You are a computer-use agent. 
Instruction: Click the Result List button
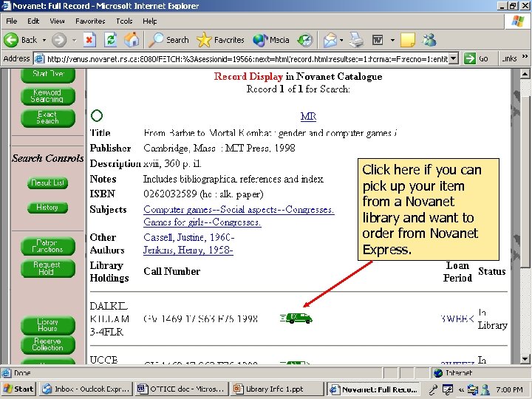(x=47, y=183)
